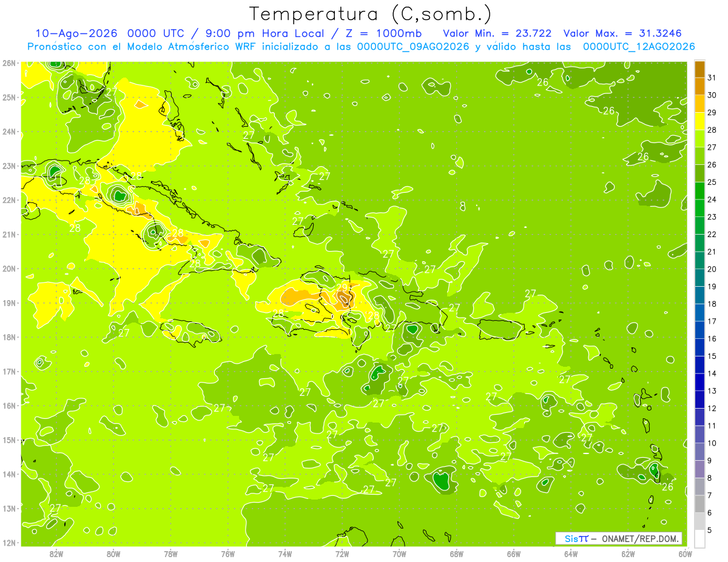Click the 24N latitude axis label

(8, 132)
